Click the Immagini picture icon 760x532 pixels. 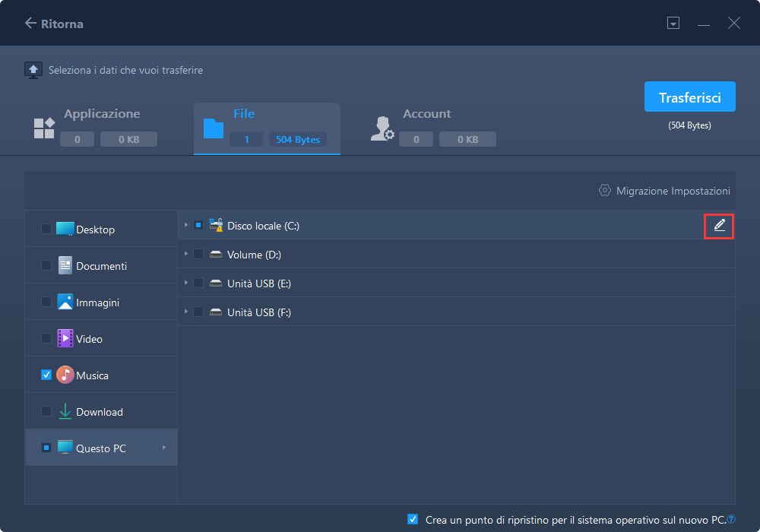(65, 302)
